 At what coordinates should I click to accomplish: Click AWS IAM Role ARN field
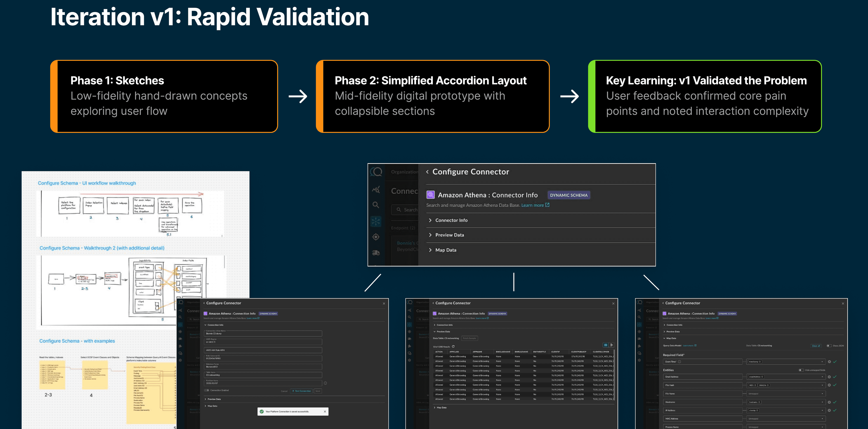pyautogui.click(x=263, y=350)
